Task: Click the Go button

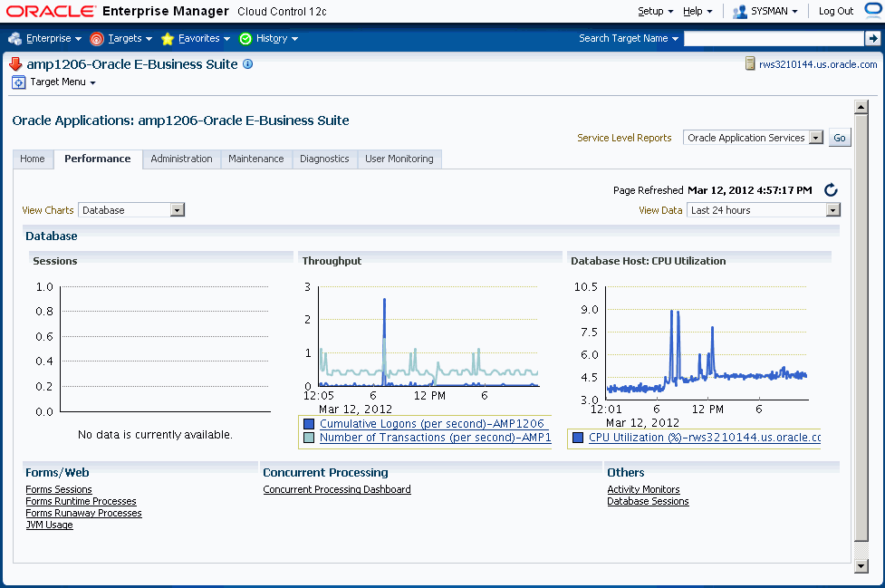Action: pos(840,138)
